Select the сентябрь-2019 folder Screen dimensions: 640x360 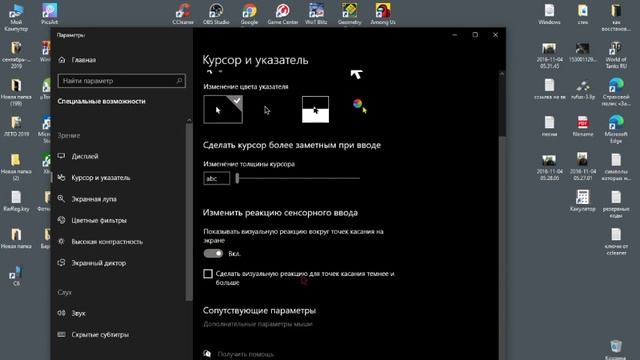tap(16, 55)
